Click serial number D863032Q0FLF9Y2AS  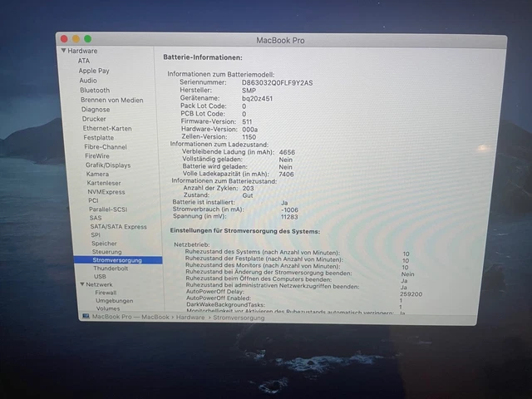[x=277, y=83]
